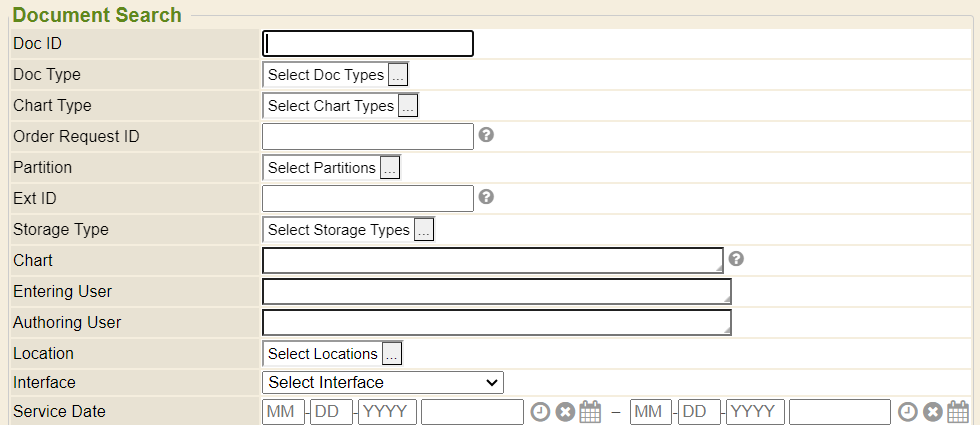Click clock icon for Service Date start
The image size is (980, 425).
(540, 412)
